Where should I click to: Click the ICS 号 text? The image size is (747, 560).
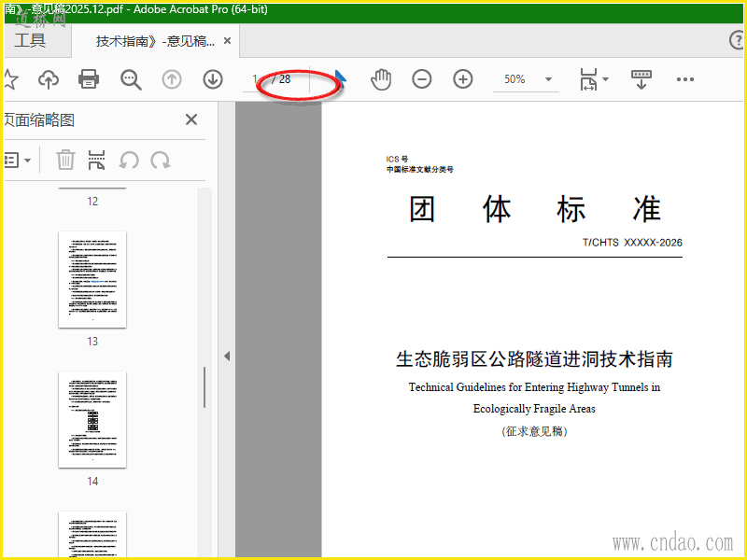click(398, 159)
